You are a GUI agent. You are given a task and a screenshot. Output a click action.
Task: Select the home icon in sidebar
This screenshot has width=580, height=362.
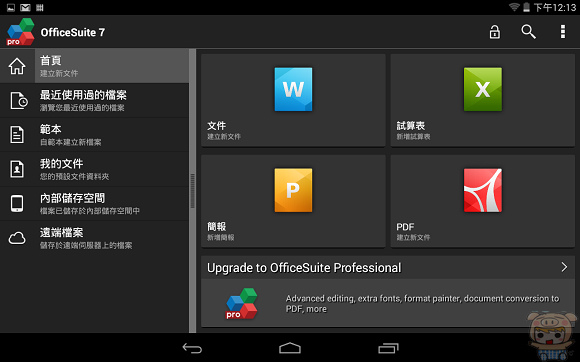click(17, 66)
